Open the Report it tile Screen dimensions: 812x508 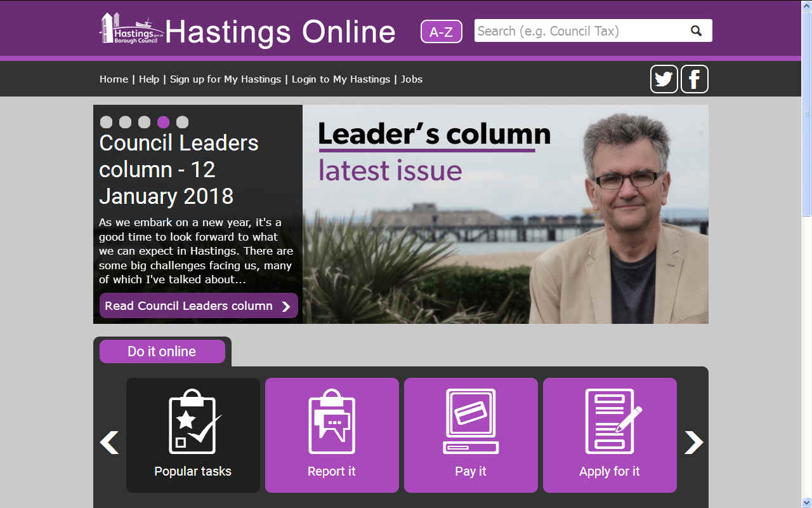332,435
